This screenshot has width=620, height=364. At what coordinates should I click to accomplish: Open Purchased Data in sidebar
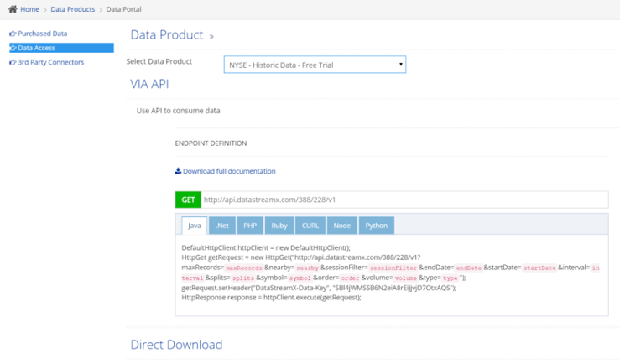tap(42, 34)
